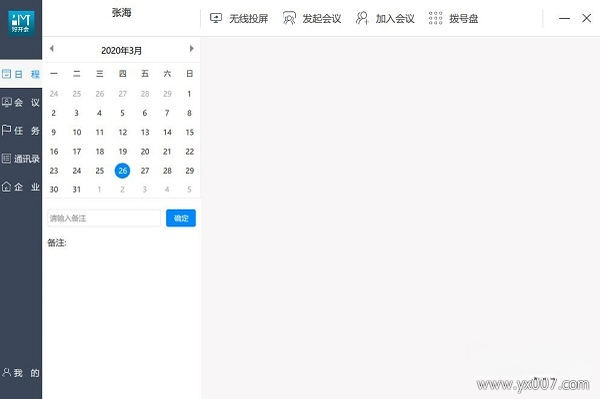Viewport: 600px width, 399px height.
Task: Select date 12 in the calendar
Action: pos(122,132)
